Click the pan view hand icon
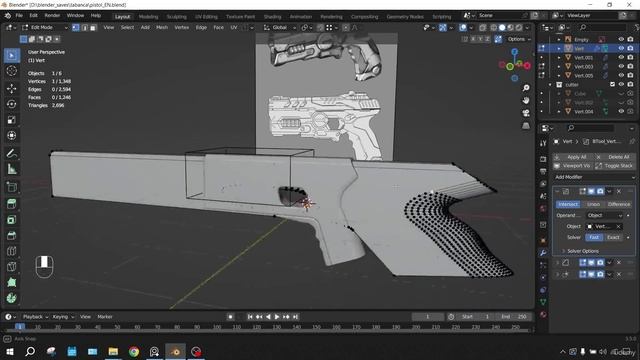640x360 pixels. click(526, 100)
